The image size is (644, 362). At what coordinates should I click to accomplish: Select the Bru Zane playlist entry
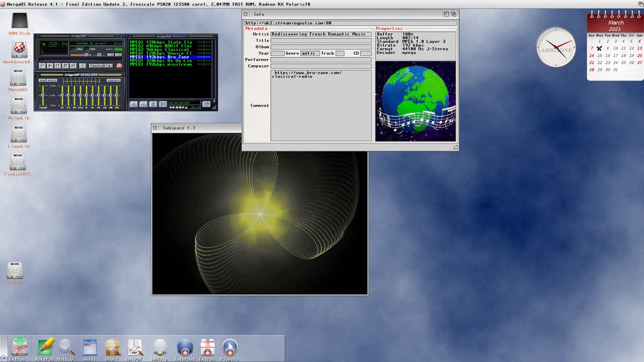pos(170,57)
